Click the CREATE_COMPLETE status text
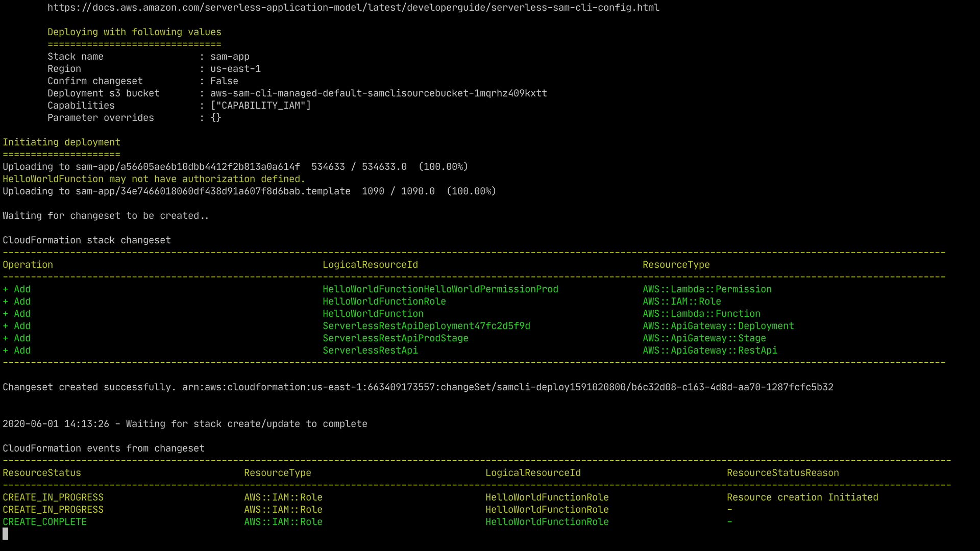 pos(45,522)
